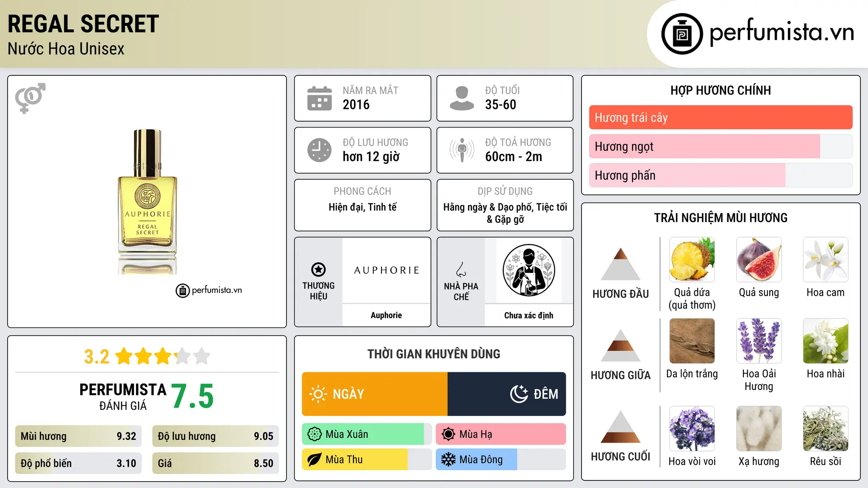
Task: Click the Chưa xác định perfumer label
Action: [x=529, y=315]
